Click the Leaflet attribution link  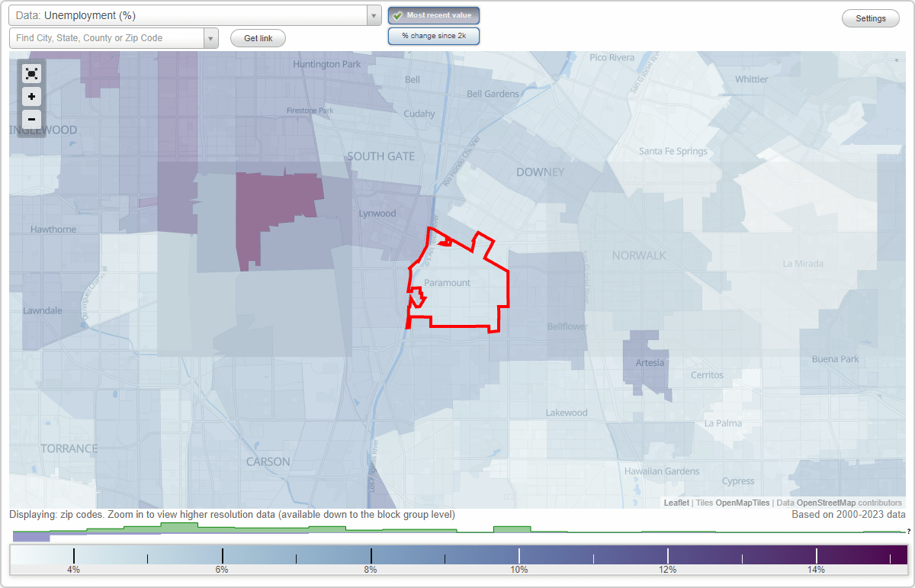[676, 503]
